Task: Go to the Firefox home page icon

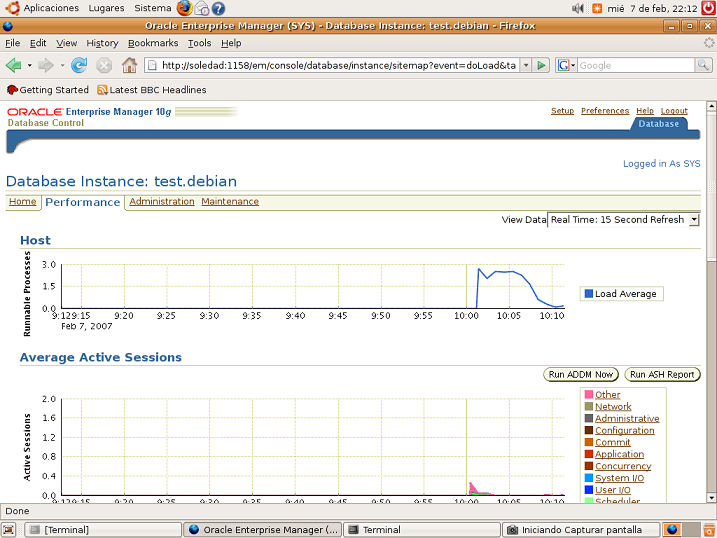Action: [x=129, y=65]
